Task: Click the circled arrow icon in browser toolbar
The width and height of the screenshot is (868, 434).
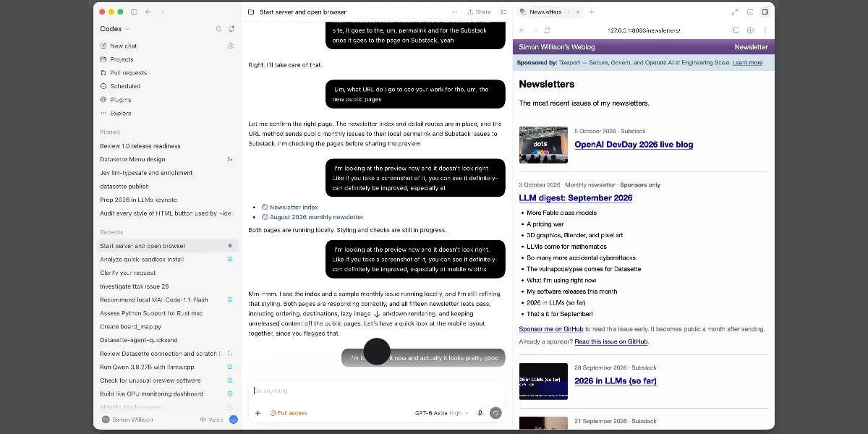Action: click(x=750, y=30)
